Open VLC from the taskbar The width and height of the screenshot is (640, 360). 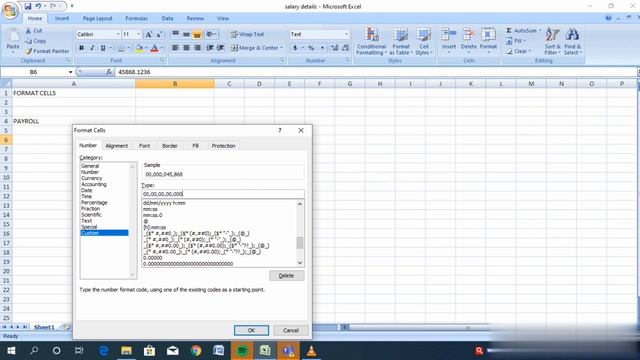pyautogui.click(x=312, y=351)
